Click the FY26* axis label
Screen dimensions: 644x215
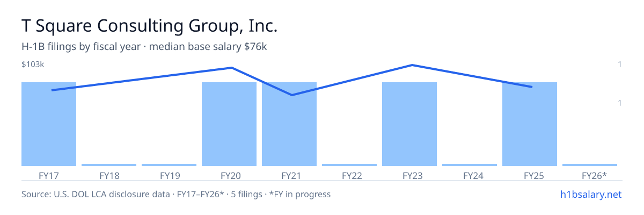(594, 175)
